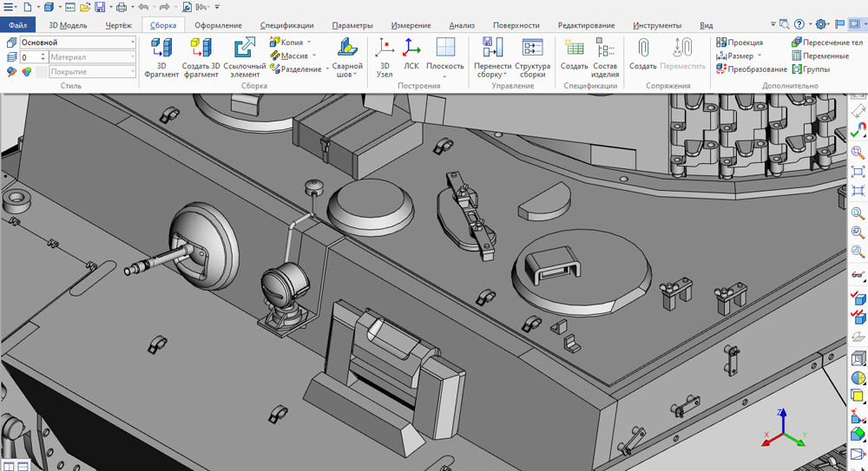The width and height of the screenshot is (868, 471).
Task: Click the Разделение command
Action: (x=296, y=69)
